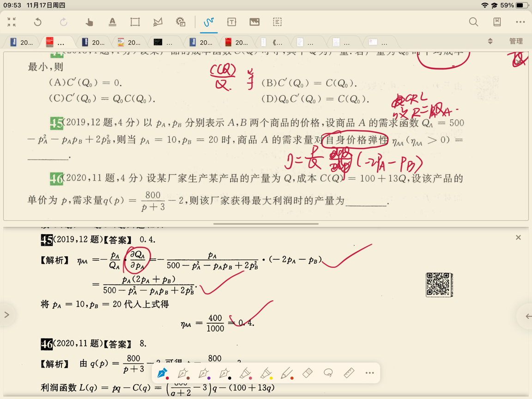Choose the red ink color swatch on the pencil
Viewport: 532px width, 399px height.
(292, 378)
